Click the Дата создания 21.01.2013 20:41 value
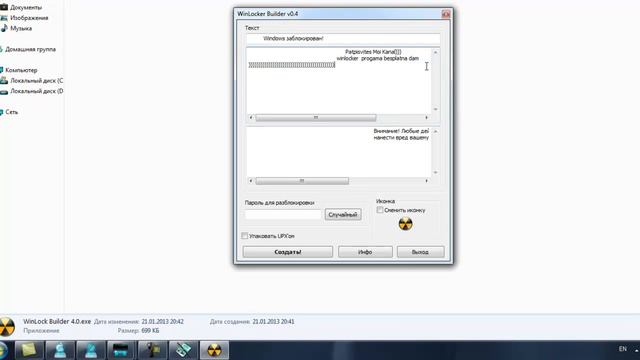Image resolution: width=640 pixels, height=360 pixels. click(x=273, y=322)
